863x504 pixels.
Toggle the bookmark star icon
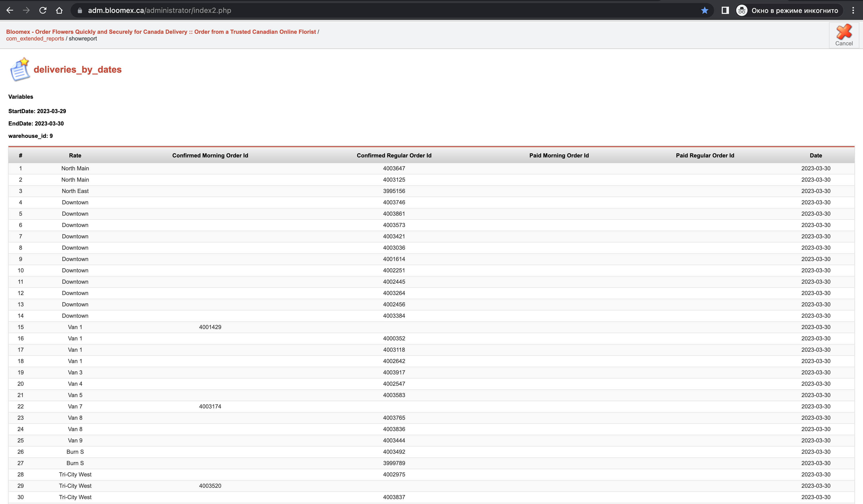704,11
